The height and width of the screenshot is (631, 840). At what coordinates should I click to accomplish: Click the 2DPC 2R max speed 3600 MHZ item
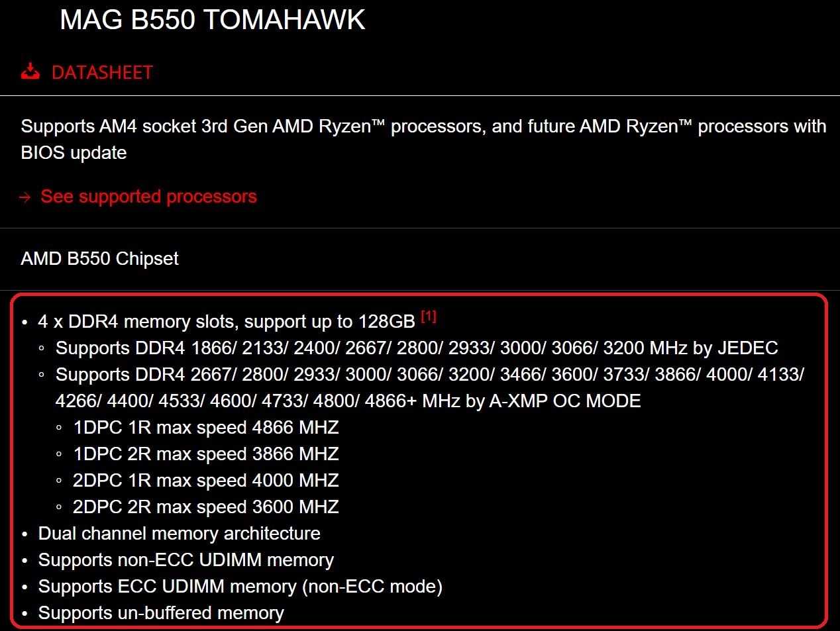coord(205,507)
